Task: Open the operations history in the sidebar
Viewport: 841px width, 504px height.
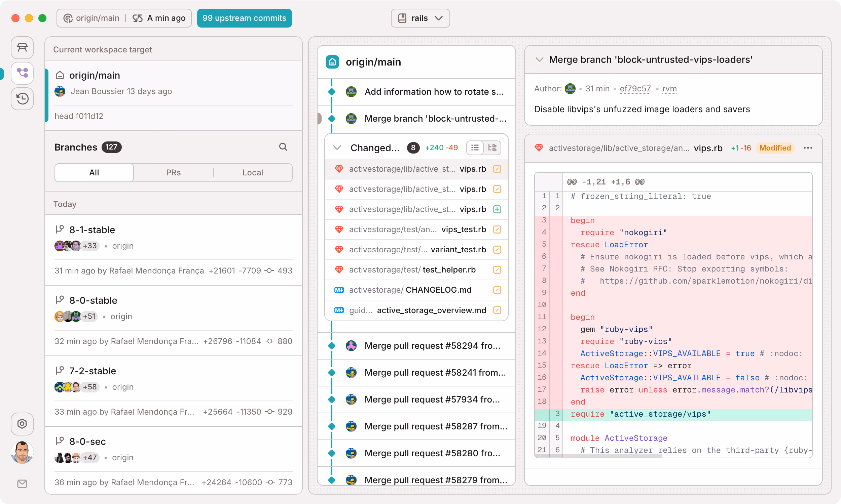Action: pyautogui.click(x=22, y=98)
